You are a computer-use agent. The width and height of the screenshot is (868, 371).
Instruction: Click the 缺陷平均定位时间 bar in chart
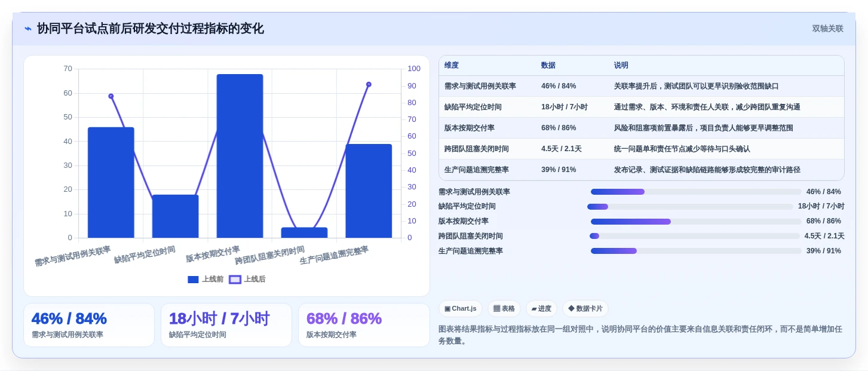(176, 216)
